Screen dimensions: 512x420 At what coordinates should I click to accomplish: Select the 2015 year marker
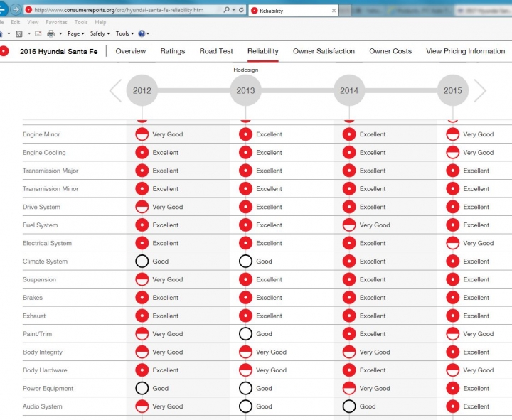(x=453, y=90)
